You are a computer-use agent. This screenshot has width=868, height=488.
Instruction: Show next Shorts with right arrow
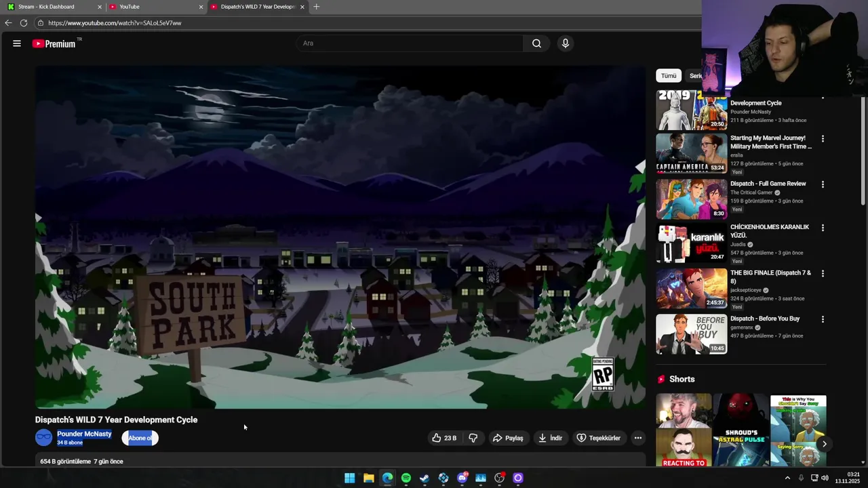[x=824, y=444]
